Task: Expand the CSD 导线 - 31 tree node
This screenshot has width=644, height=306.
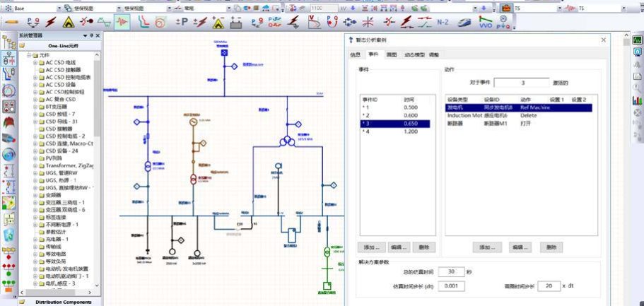Action: click(x=36, y=122)
